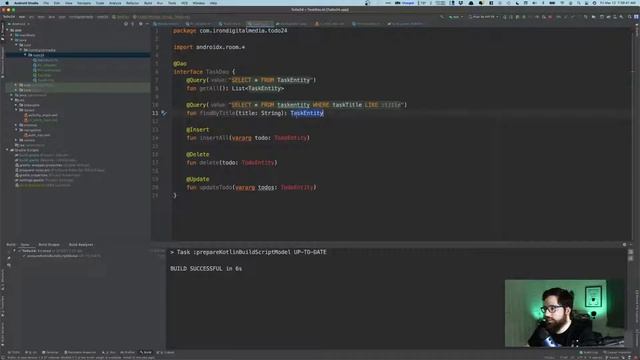Collapse the Gradle Scripts node

7,150
